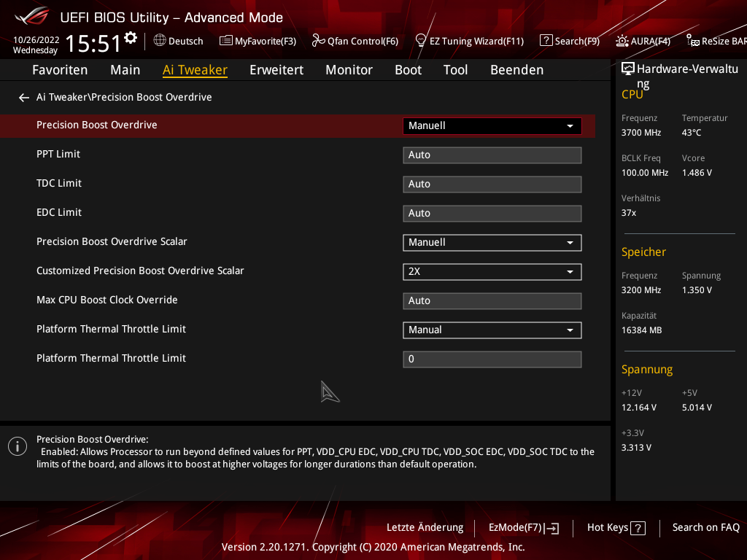Click the TDC Limit Auto field
Screen dimensions: 747x560
point(492,184)
